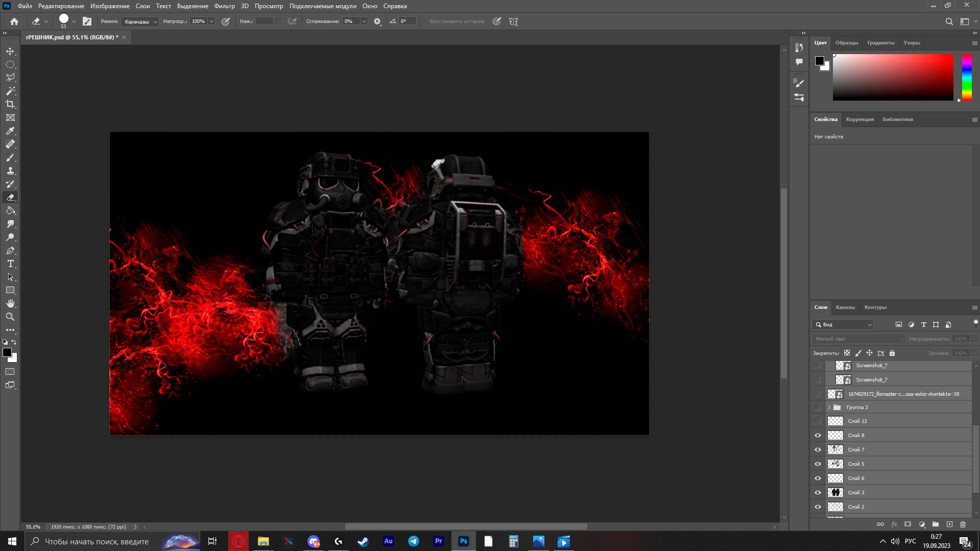Screen dimensions: 980x551
Task: Toggle Quick Mask mode
Action: pos(10,372)
